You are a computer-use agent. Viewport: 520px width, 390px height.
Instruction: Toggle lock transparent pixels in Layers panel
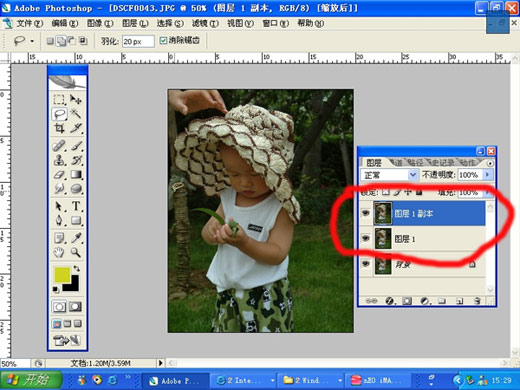[x=385, y=192]
